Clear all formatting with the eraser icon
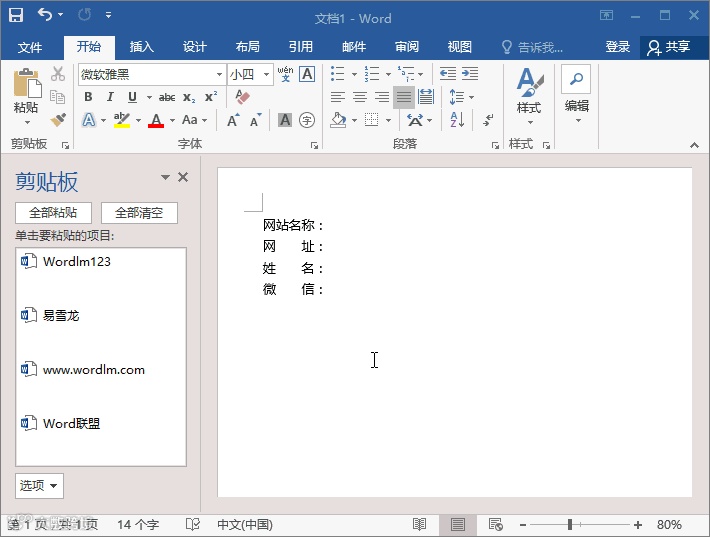Screen dimensions: 710x537 (x=242, y=96)
